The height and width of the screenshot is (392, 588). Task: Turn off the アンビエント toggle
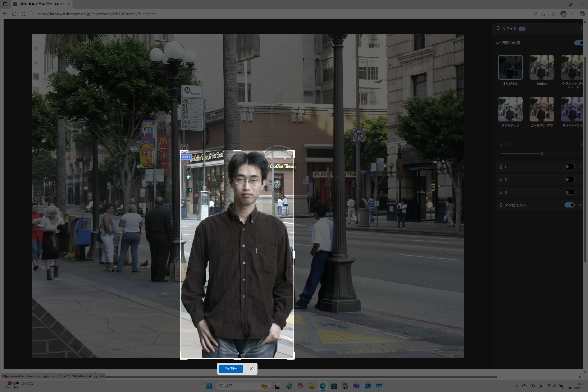click(x=569, y=205)
